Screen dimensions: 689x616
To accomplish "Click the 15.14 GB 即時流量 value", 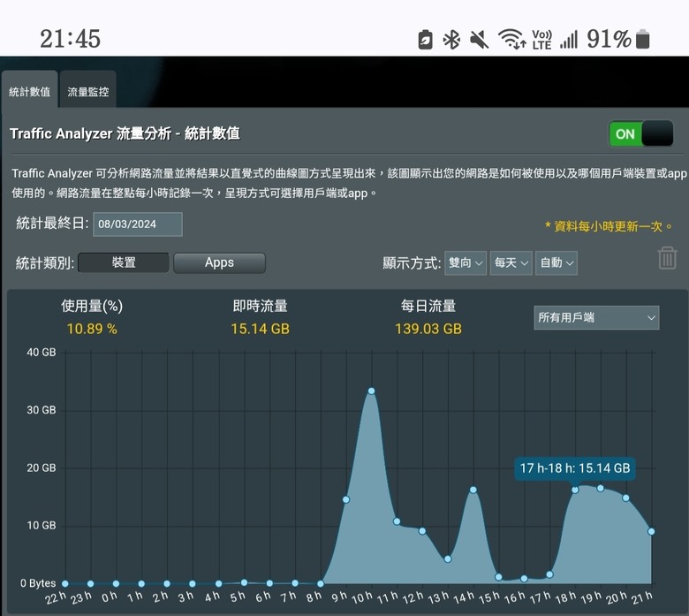I will pos(260,329).
